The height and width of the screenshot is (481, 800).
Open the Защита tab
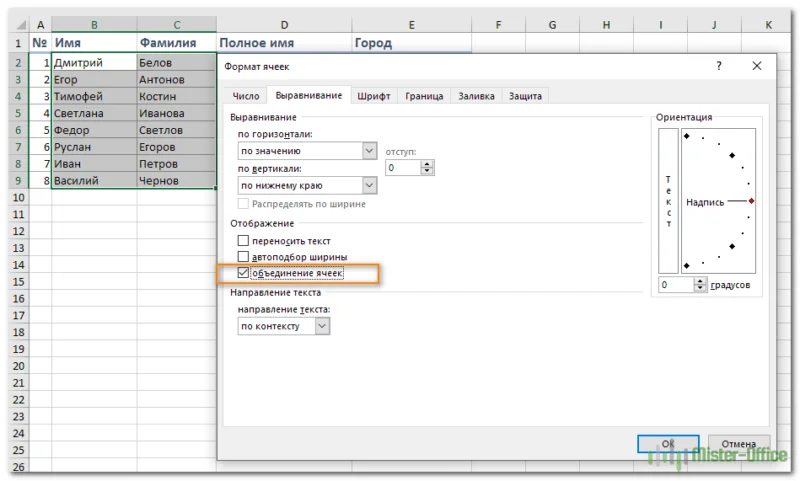point(526,97)
